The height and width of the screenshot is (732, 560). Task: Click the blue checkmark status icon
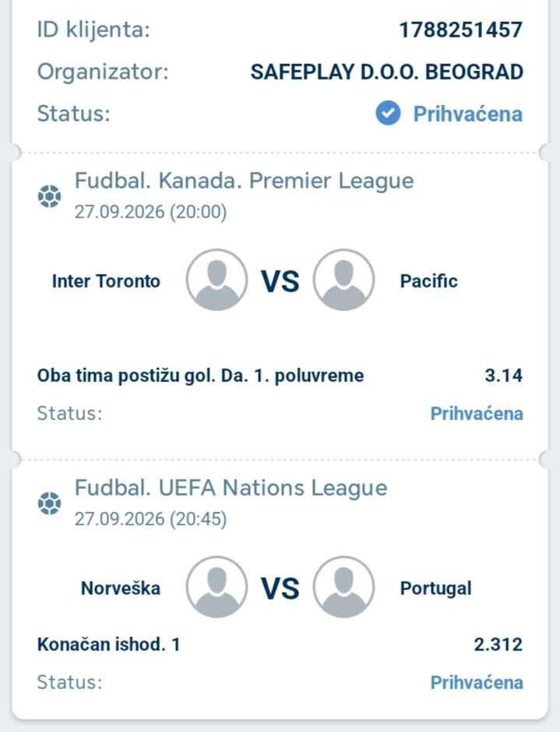388,114
